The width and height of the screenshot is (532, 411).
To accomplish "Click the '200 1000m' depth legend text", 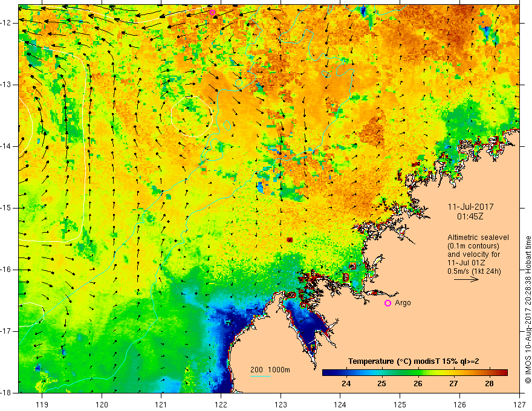I will [270, 370].
